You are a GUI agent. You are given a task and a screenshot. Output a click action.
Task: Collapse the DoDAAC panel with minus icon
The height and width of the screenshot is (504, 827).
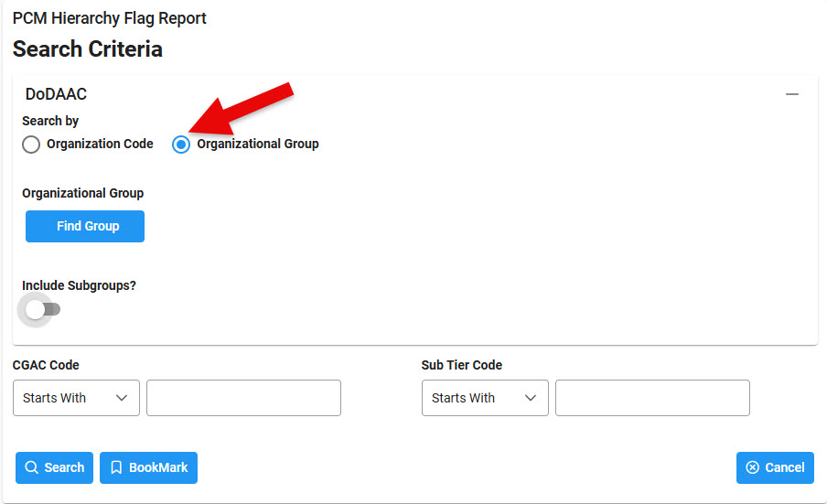(x=792, y=95)
